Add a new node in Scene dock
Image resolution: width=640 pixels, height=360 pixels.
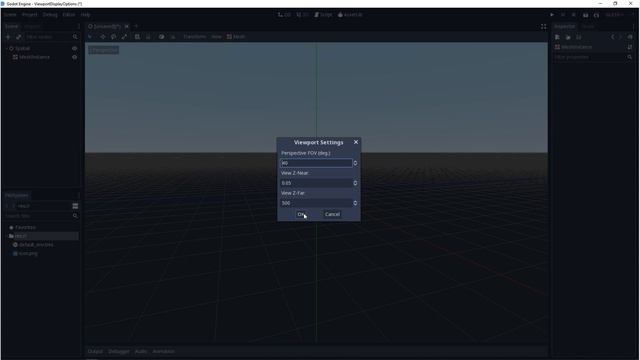click(8, 37)
